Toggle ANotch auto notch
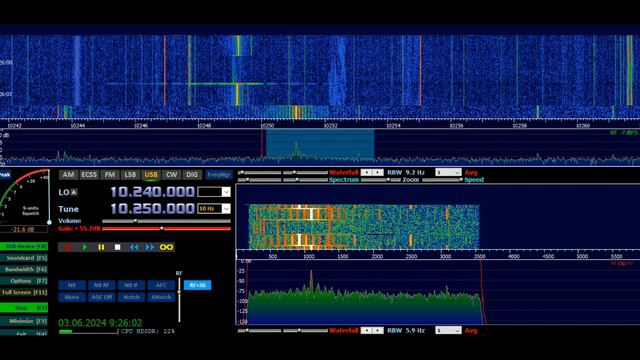 [161, 297]
